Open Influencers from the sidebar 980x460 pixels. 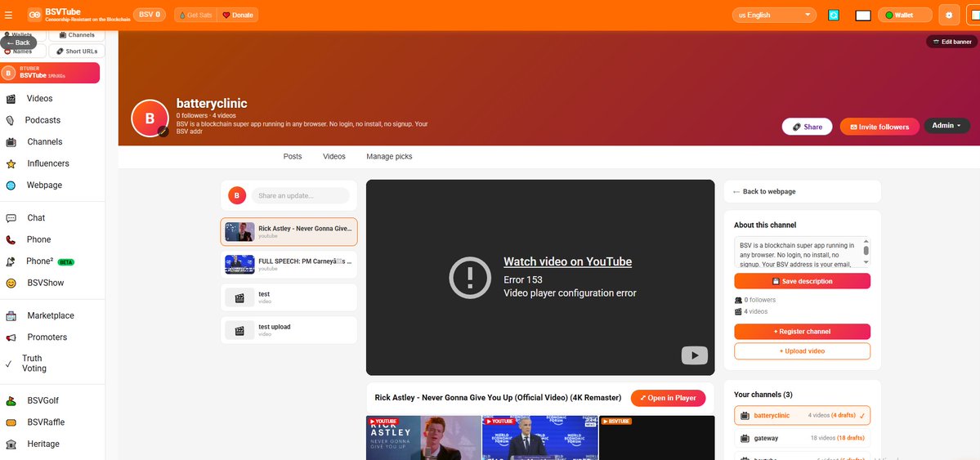pos(48,163)
